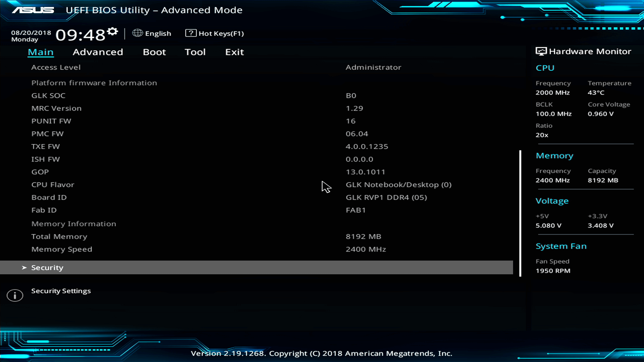Click the Total Memory 8192 MB value
This screenshot has height=362, width=644.
(364, 237)
